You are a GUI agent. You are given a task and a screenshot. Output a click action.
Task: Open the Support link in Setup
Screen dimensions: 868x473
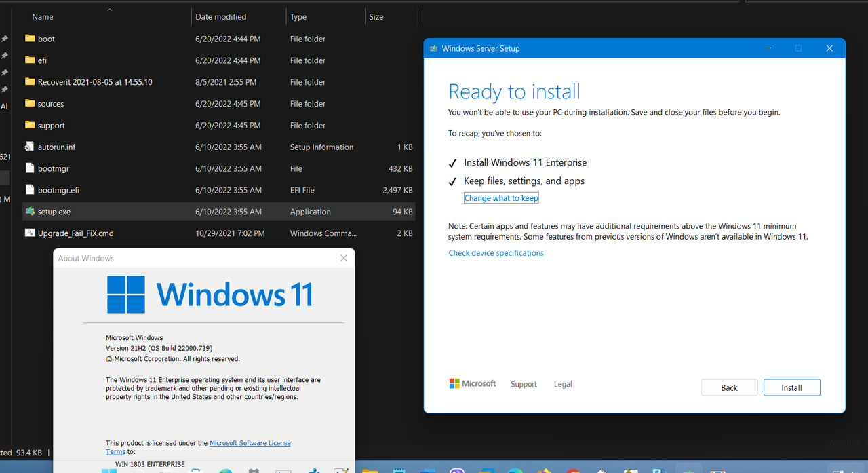click(524, 384)
